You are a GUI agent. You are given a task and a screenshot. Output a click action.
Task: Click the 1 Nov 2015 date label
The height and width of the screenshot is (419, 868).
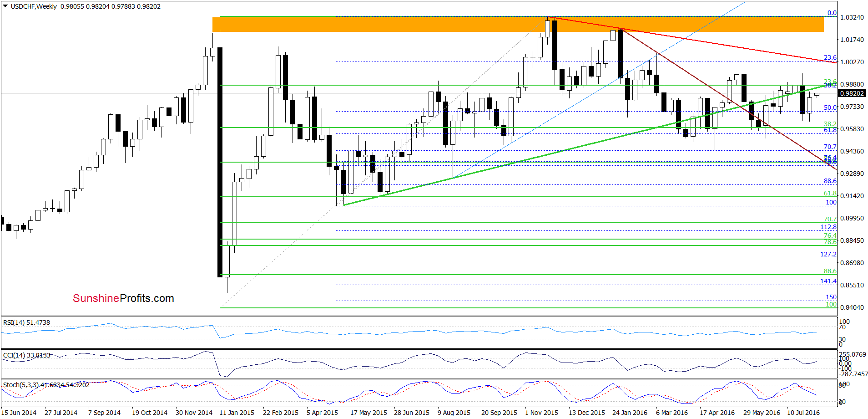pyautogui.click(x=541, y=413)
